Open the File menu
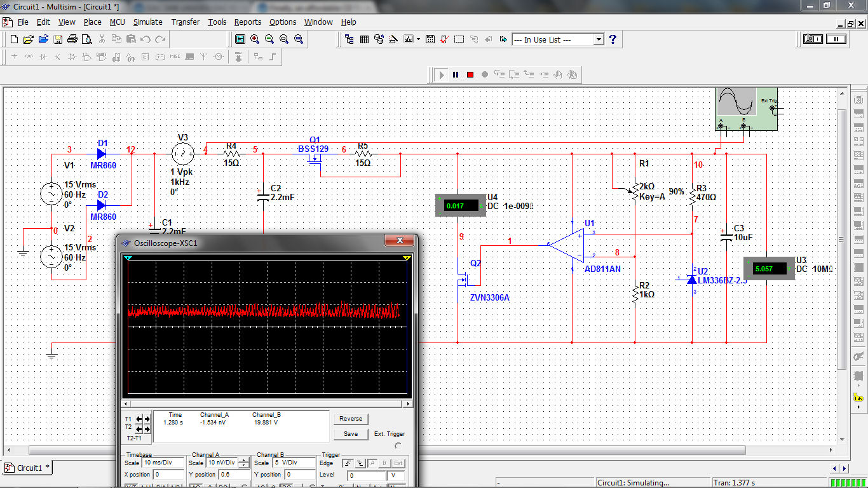868x488 pixels. point(23,22)
